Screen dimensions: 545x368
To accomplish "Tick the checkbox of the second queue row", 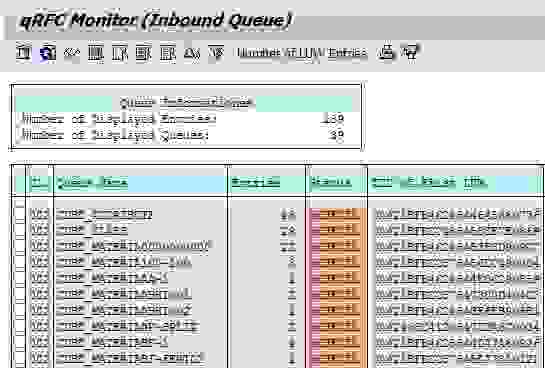I will [19, 229].
